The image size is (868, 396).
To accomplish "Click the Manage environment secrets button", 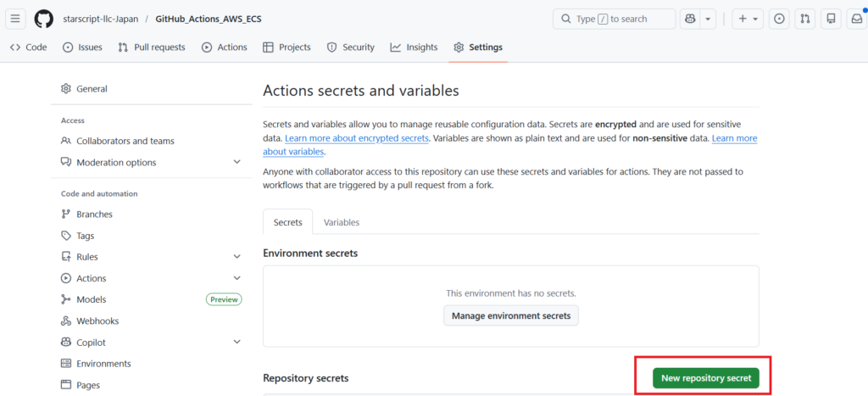I will (511, 316).
